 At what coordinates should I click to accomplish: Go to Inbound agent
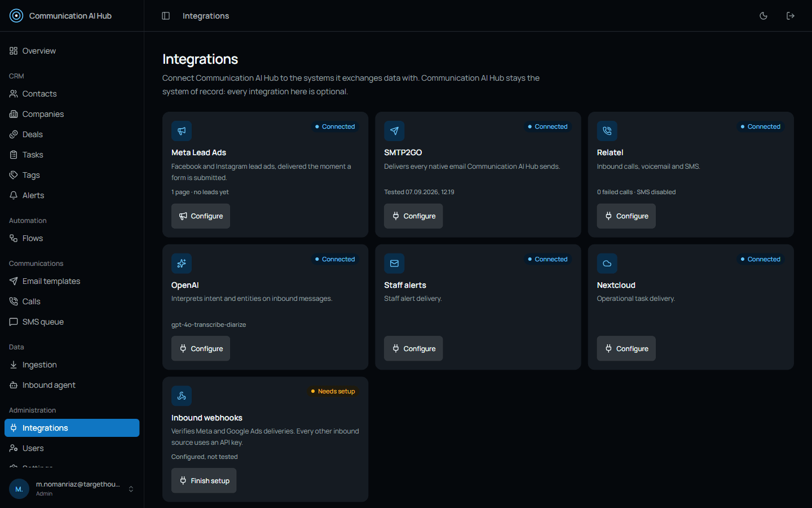(x=72, y=385)
